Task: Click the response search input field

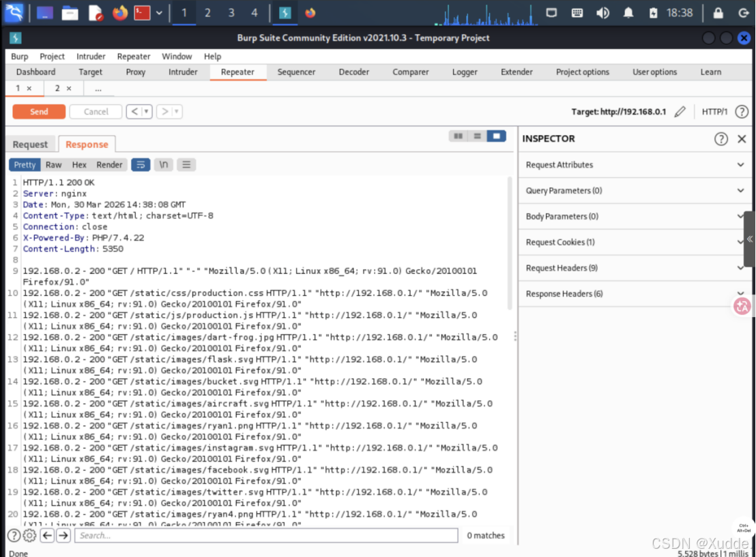Action: (x=266, y=535)
